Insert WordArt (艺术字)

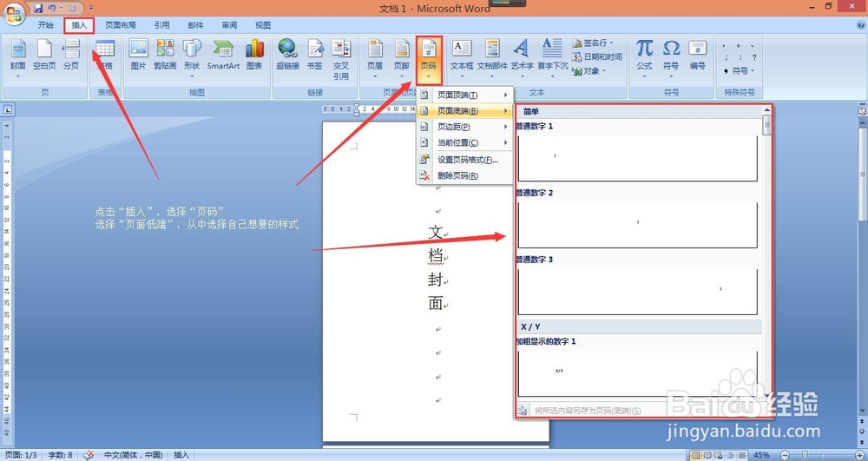coord(522,57)
